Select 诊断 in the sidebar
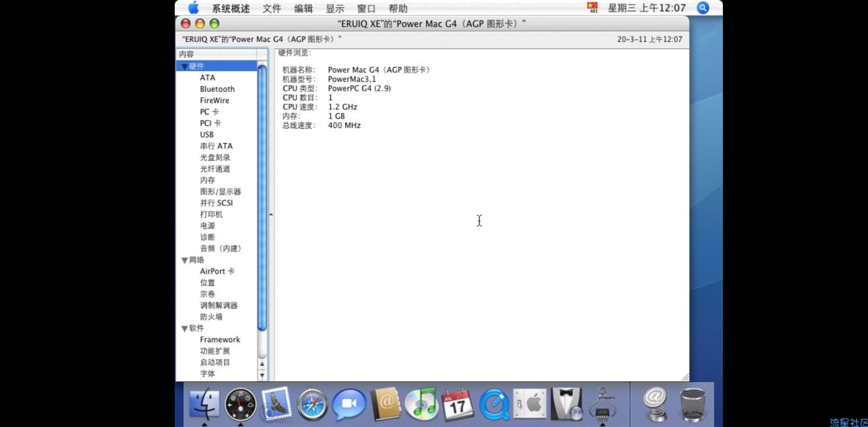The image size is (868, 427). point(207,237)
